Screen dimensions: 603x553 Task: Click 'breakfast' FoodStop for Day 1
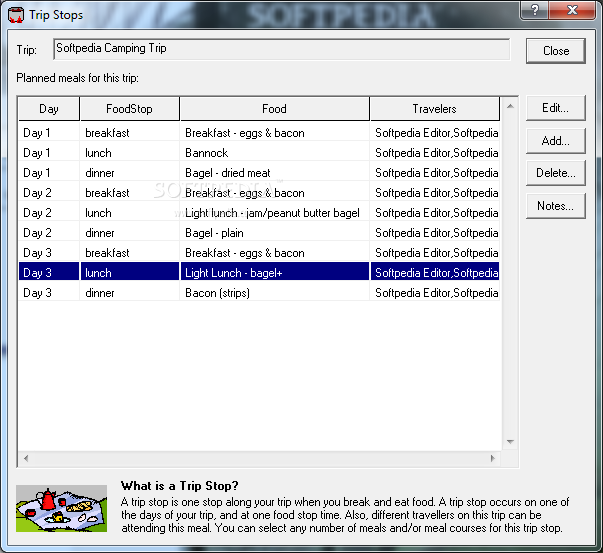[130, 133]
